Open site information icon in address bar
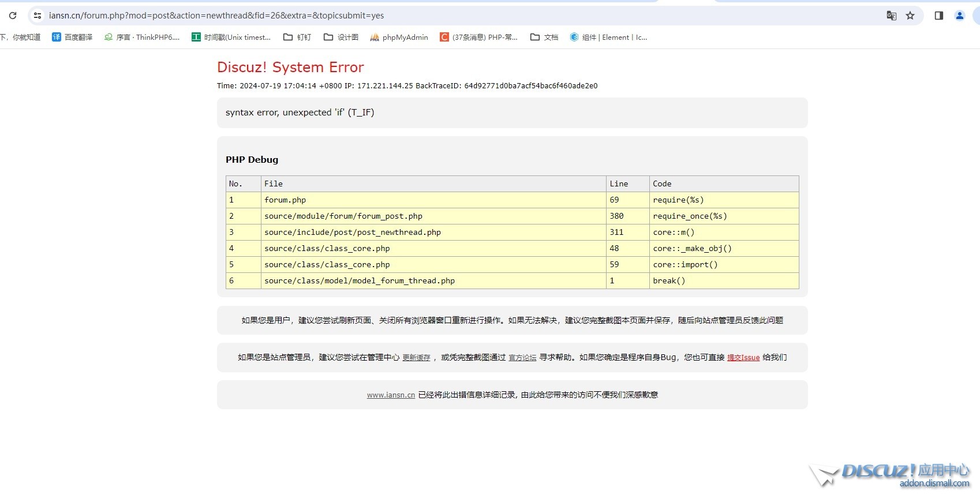 click(38, 16)
